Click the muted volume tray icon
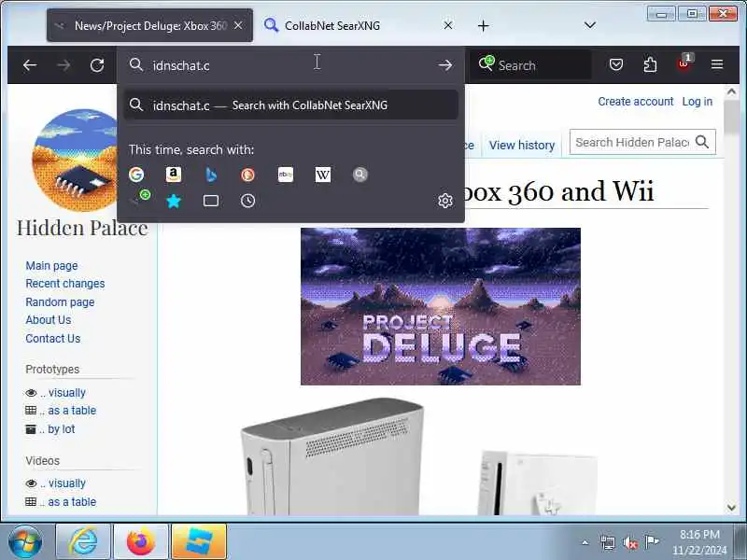Viewport: 747px width, 560px height. click(630, 542)
